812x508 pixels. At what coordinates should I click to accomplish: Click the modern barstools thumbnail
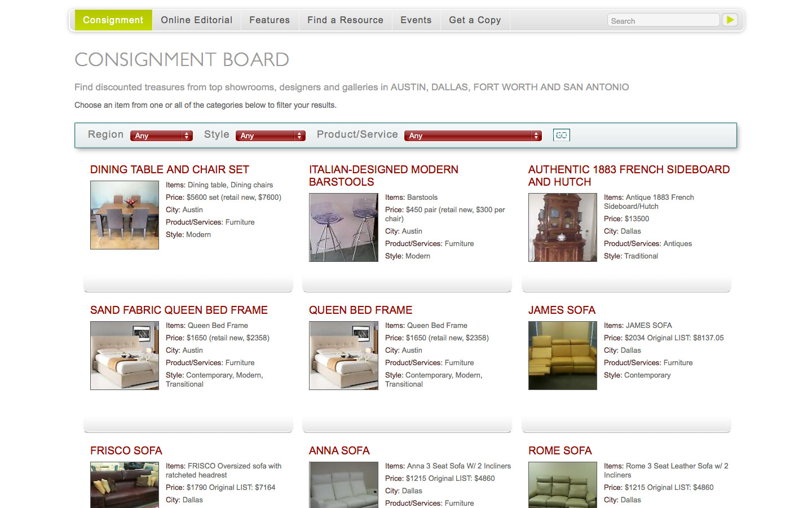(x=343, y=227)
